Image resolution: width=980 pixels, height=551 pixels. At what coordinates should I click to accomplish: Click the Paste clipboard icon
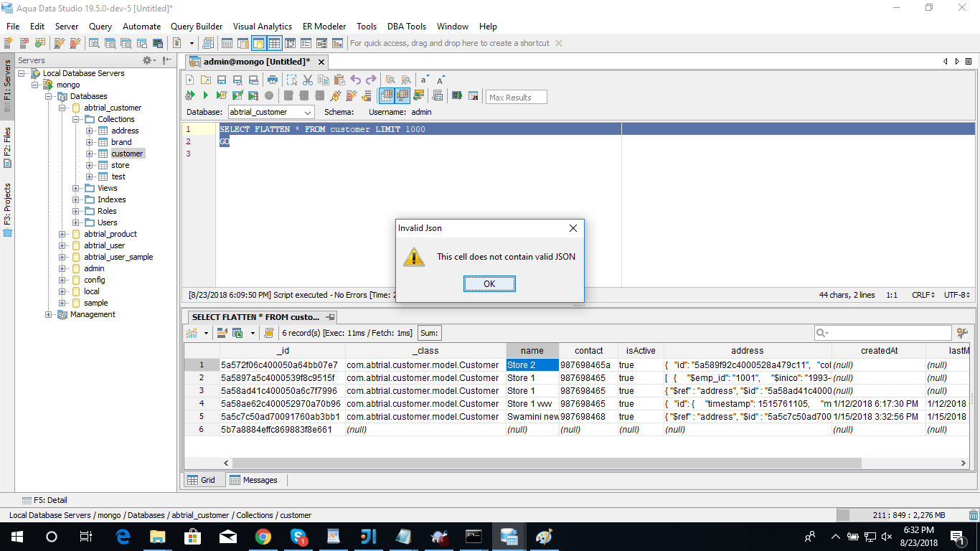pos(339,80)
